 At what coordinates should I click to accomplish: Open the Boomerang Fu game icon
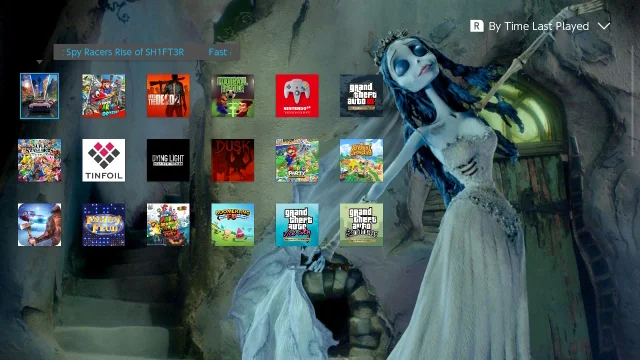(233, 225)
